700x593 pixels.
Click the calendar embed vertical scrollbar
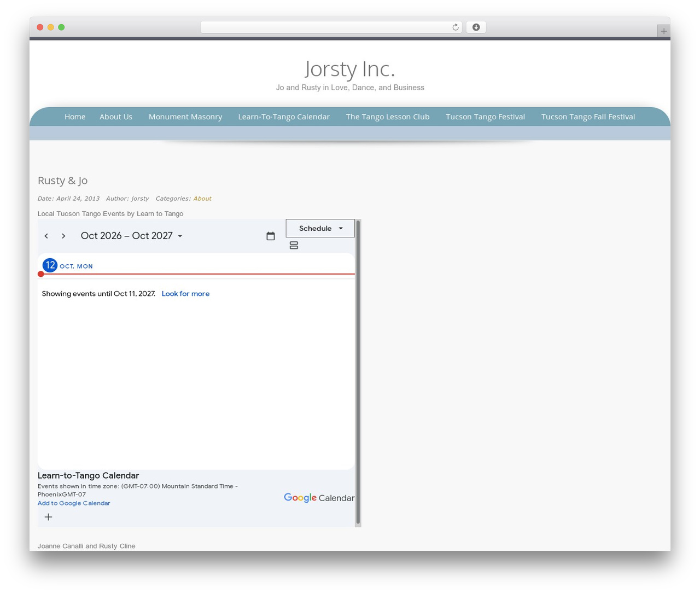pyautogui.click(x=358, y=372)
